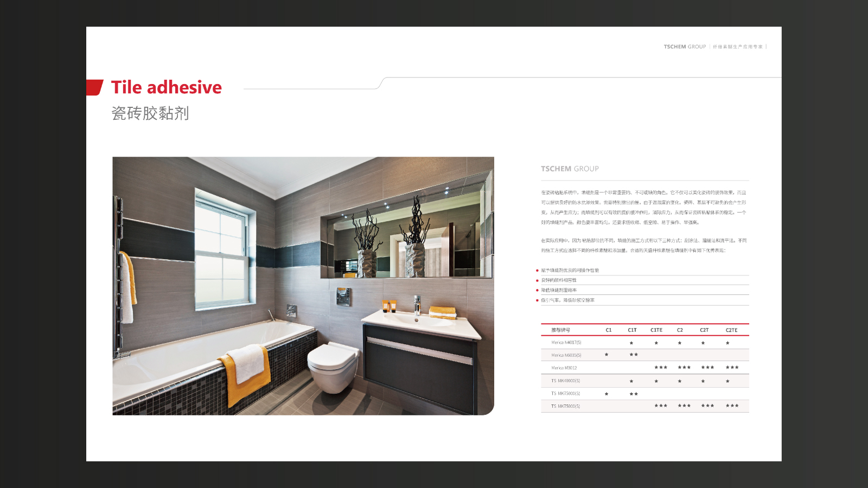Click the two stars in Merica N6035(S) row
The image size is (868, 488).
click(x=633, y=355)
